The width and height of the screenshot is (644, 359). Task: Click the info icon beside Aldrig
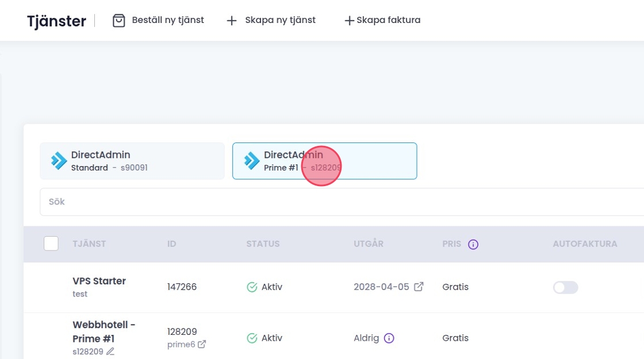pyautogui.click(x=389, y=338)
